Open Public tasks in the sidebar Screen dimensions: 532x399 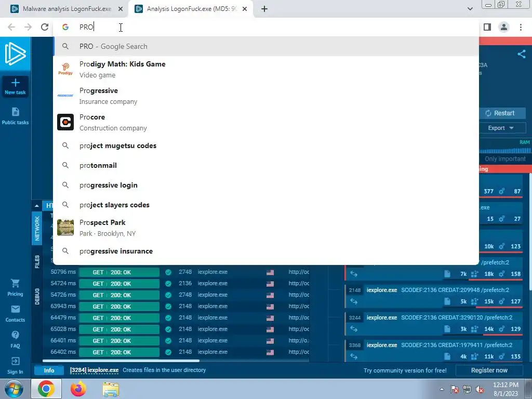pyautogui.click(x=15, y=116)
